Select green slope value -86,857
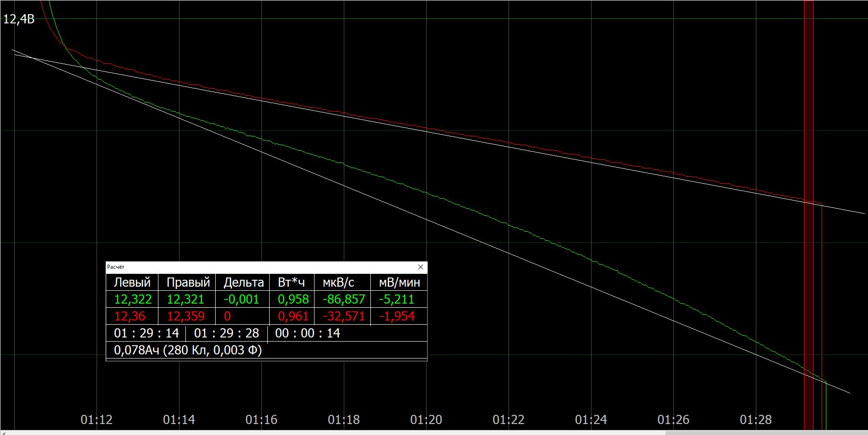868x435 pixels. coord(344,299)
